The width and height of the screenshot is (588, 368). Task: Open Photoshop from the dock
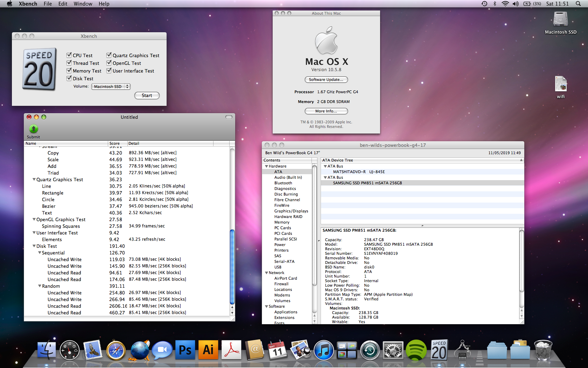[185, 350]
